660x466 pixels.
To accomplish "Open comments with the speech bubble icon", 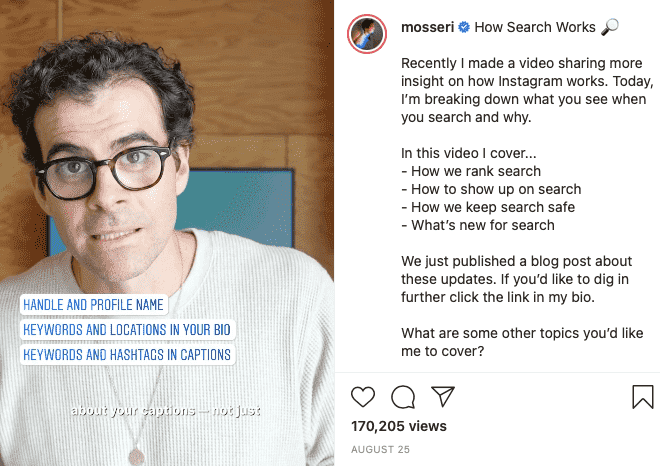I will coord(403,397).
